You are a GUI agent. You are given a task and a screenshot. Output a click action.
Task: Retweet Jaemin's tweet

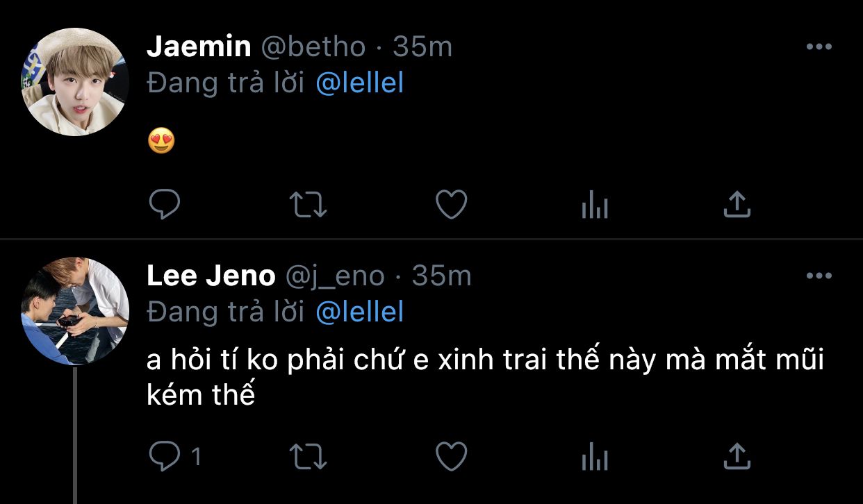(309, 205)
